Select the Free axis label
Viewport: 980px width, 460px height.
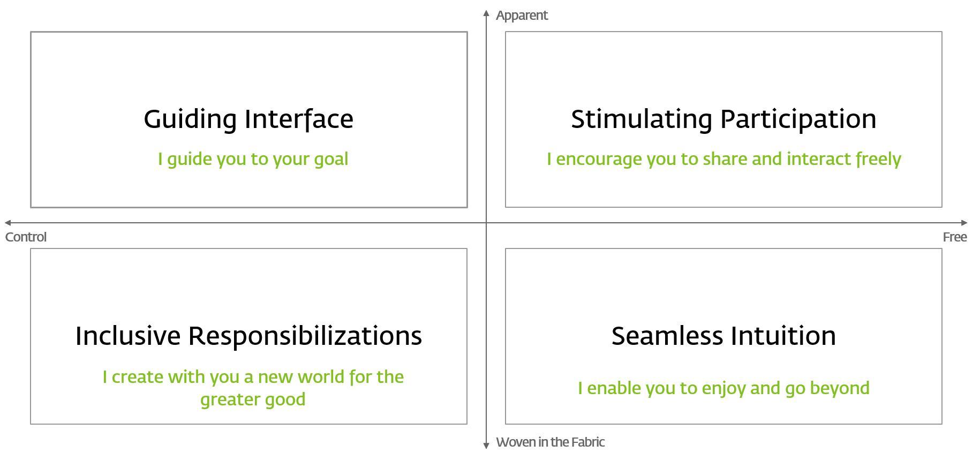pyautogui.click(x=955, y=237)
